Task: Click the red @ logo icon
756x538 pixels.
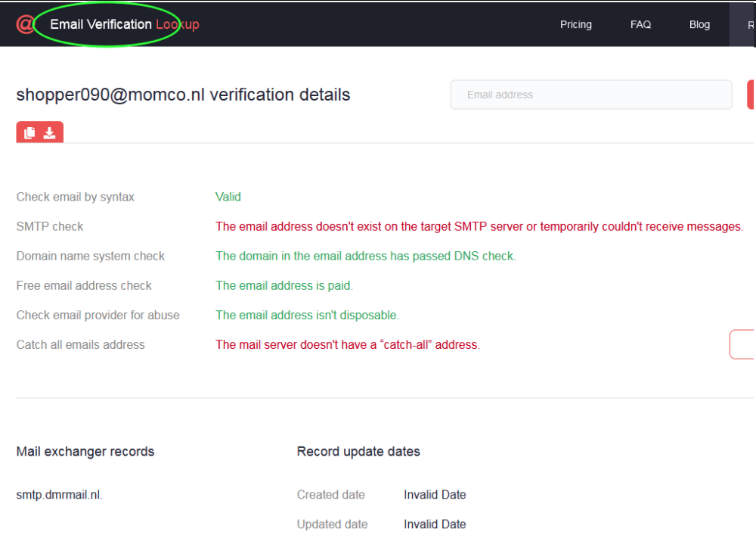Action: [24, 24]
